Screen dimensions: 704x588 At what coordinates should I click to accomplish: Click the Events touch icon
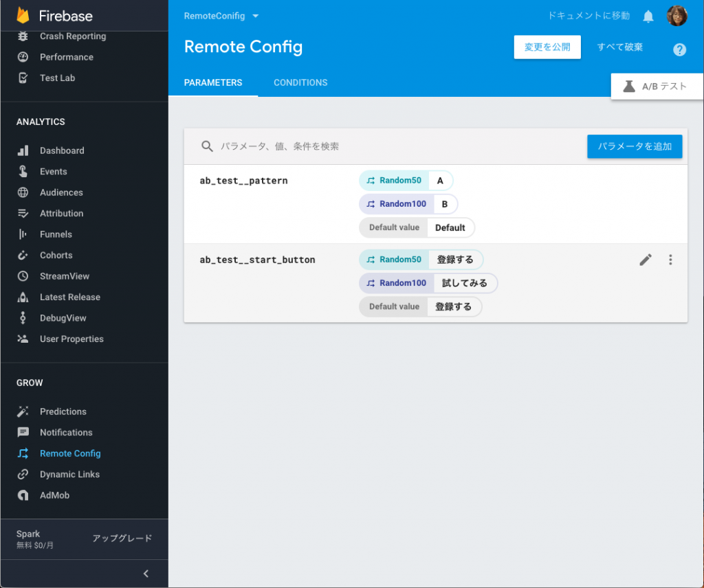point(23,171)
